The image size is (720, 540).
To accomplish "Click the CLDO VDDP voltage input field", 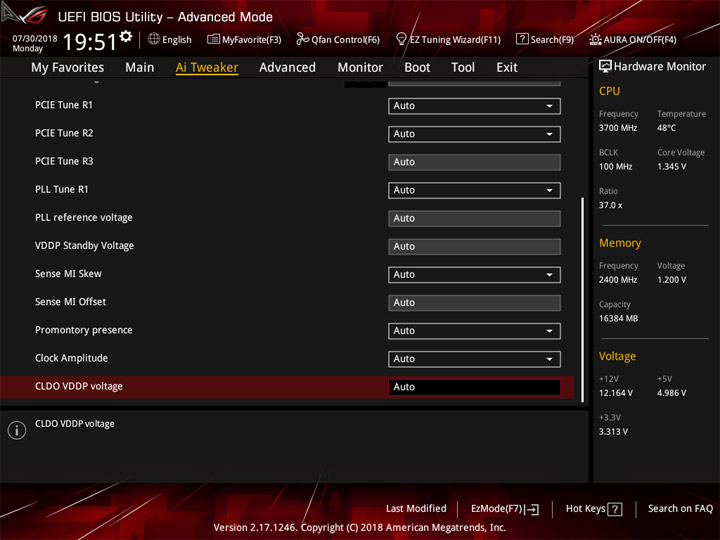I will click(474, 387).
